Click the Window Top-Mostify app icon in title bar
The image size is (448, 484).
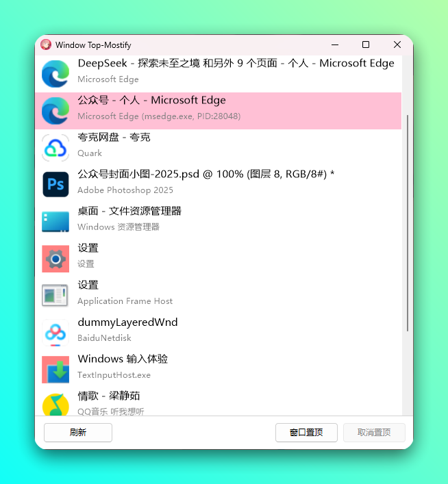click(x=46, y=44)
